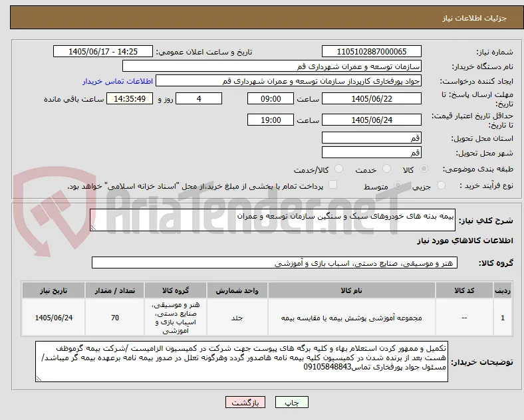Click the buyer notes textarea
This screenshot has height=420, width=524.
tap(241, 362)
